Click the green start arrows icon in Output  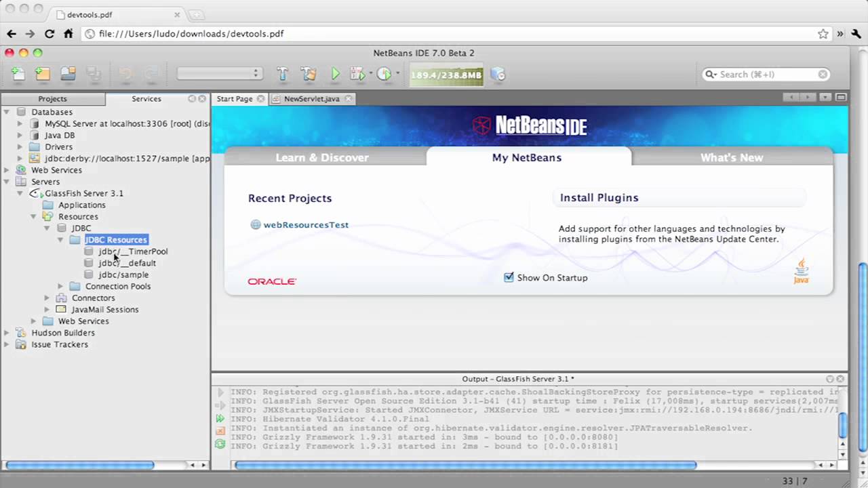220,418
